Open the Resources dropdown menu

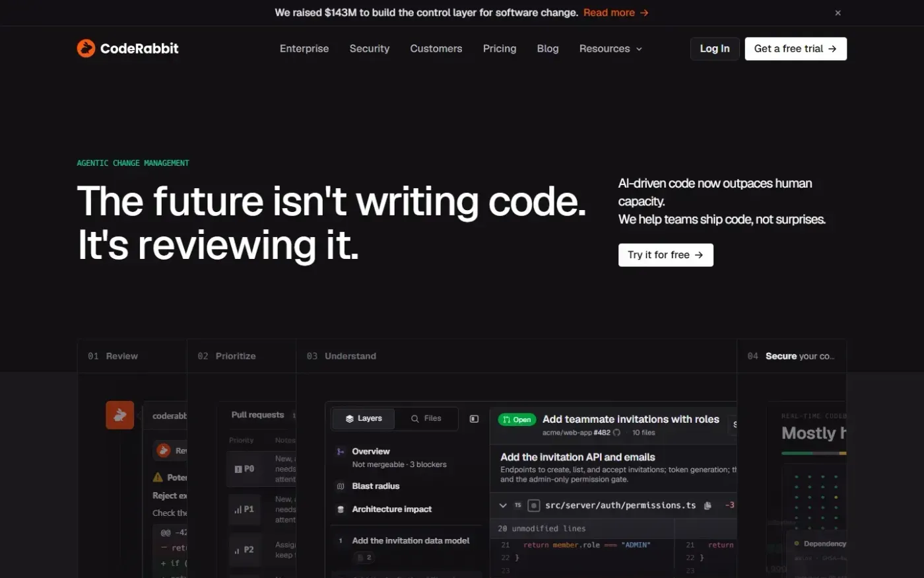click(x=610, y=48)
